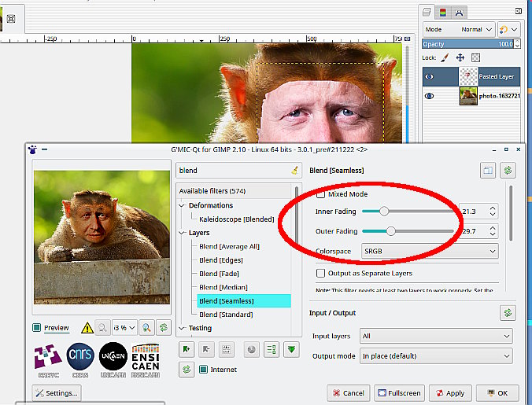Screen dimensions: 532x405
Task: Open the Colorspace SRGB dropdown
Action: (429, 251)
